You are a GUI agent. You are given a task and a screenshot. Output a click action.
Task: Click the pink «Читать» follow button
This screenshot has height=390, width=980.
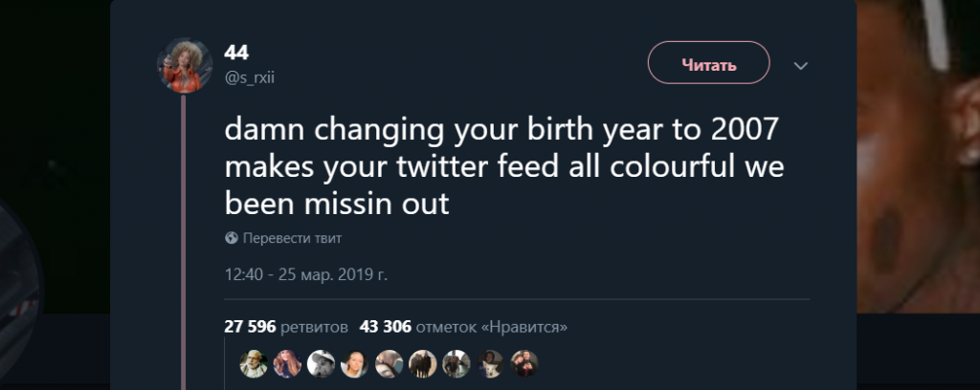coord(709,65)
